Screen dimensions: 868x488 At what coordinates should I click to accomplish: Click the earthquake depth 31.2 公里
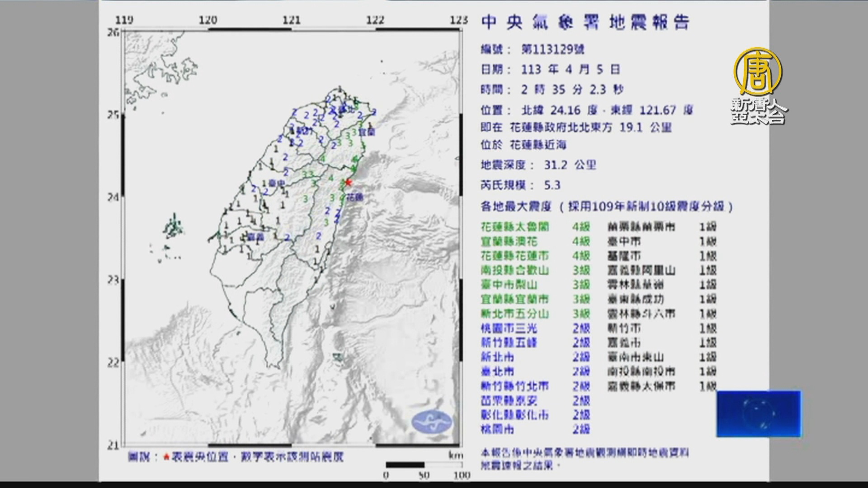(570, 165)
